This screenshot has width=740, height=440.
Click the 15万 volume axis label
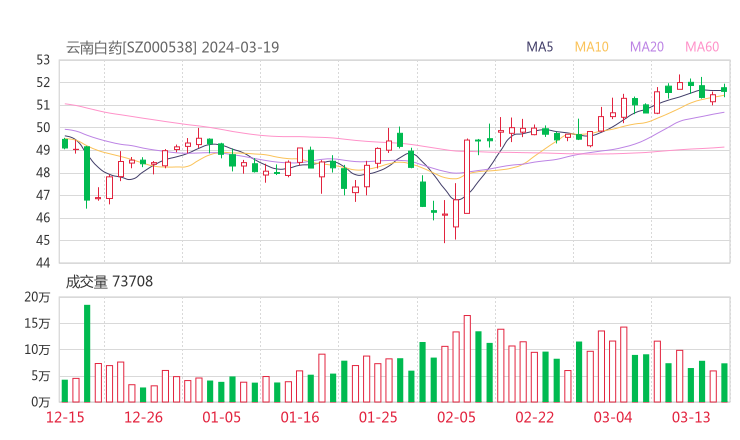[37, 323]
